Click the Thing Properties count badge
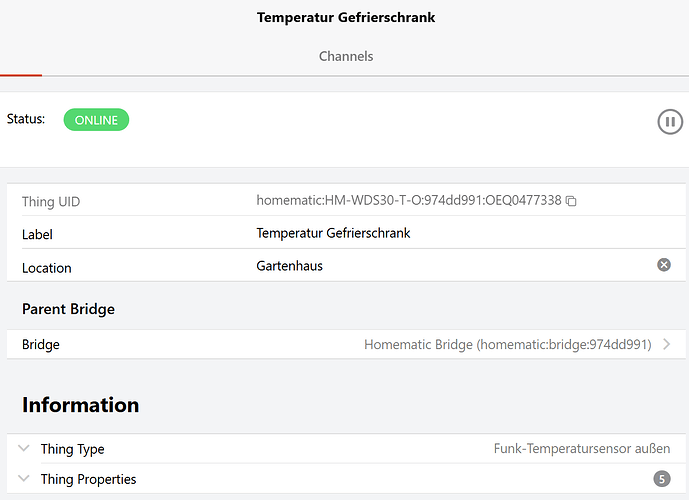Image resolution: width=689 pixels, height=500 pixels. (x=661, y=479)
